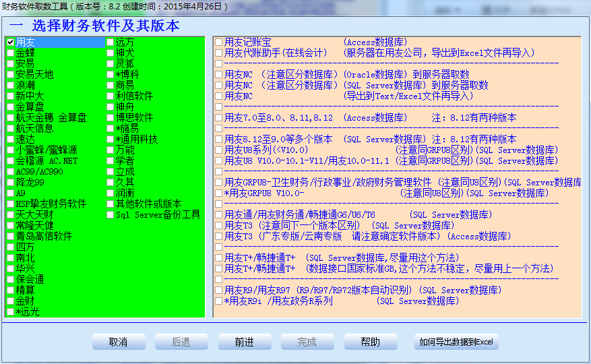591x364 pixels.
Task: Check 用友NC 导出到Text/Excel option
Action: (218, 96)
